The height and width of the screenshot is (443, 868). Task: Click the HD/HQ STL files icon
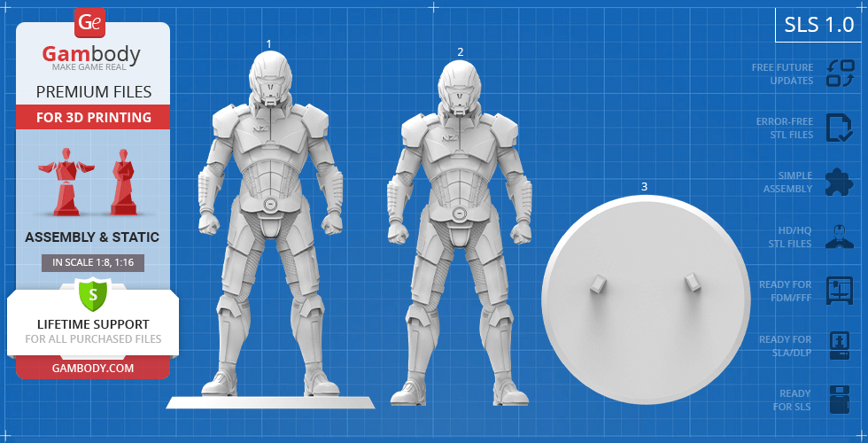pos(839,237)
